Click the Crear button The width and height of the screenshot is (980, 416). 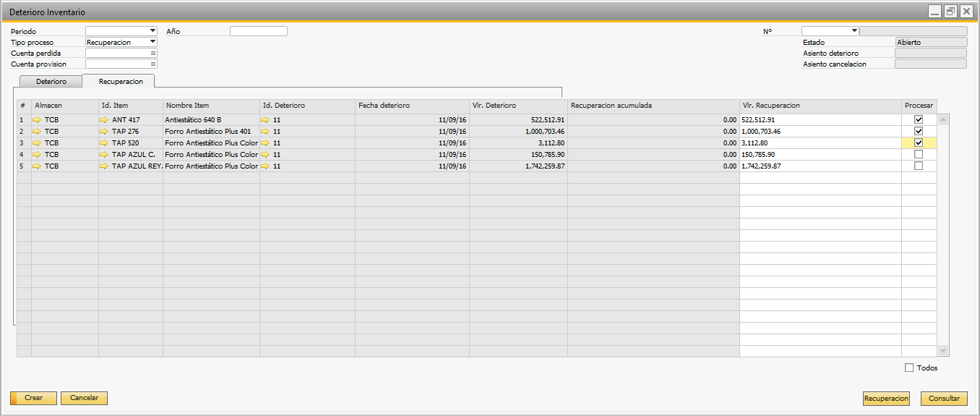click(x=33, y=398)
